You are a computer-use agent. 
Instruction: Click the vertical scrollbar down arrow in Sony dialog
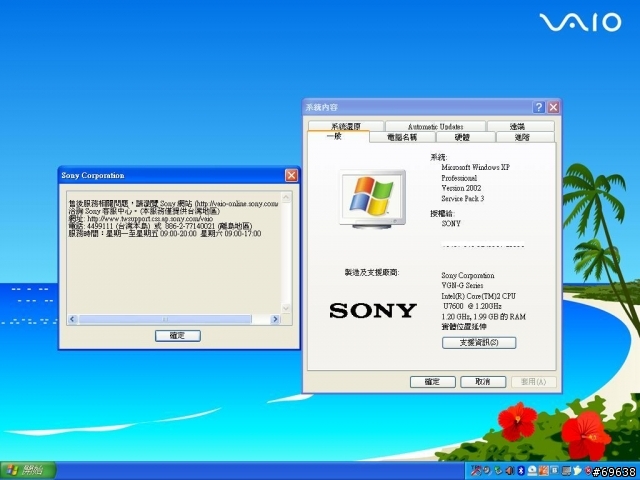tap(286, 309)
